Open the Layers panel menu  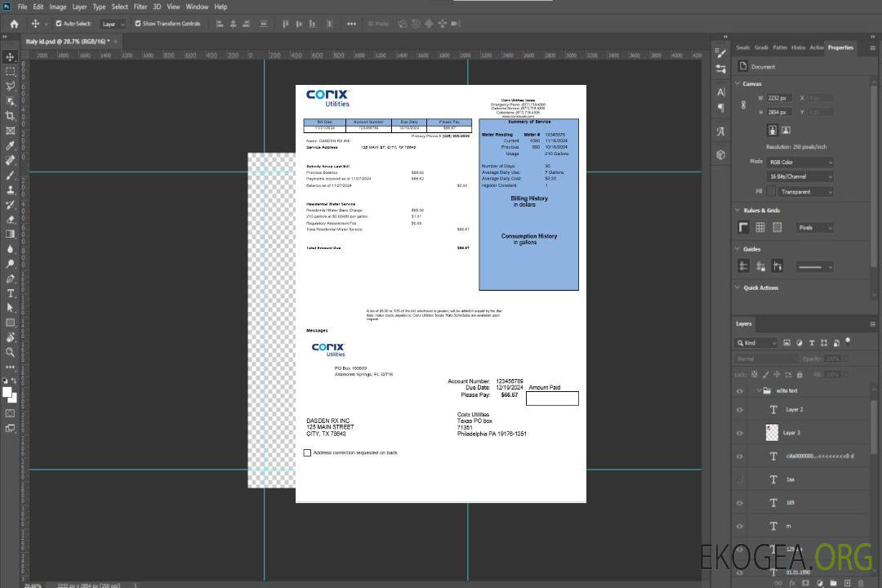(x=872, y=324)
